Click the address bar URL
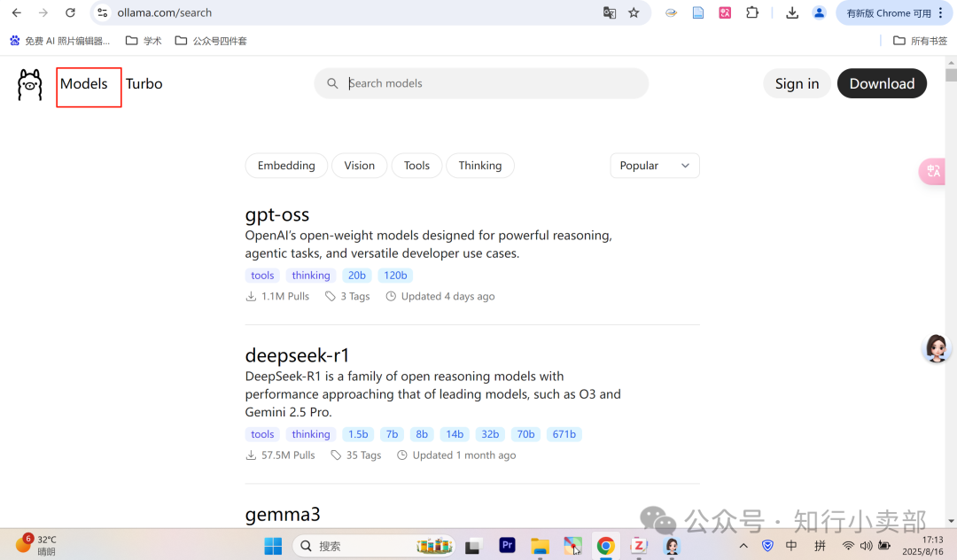This screenshot has height=560, width=957. pyautogui.click(x=164, y=12)
